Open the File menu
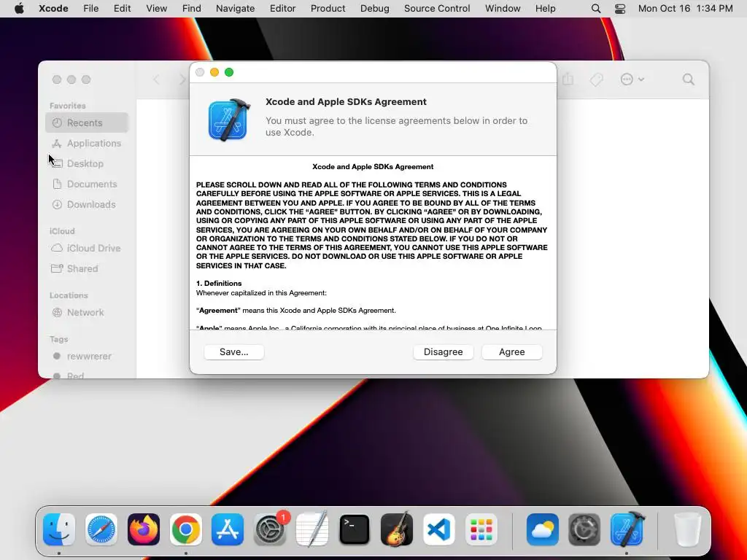Screen dimensions: 747x560 pyautogui.click(x=90, y=9)
